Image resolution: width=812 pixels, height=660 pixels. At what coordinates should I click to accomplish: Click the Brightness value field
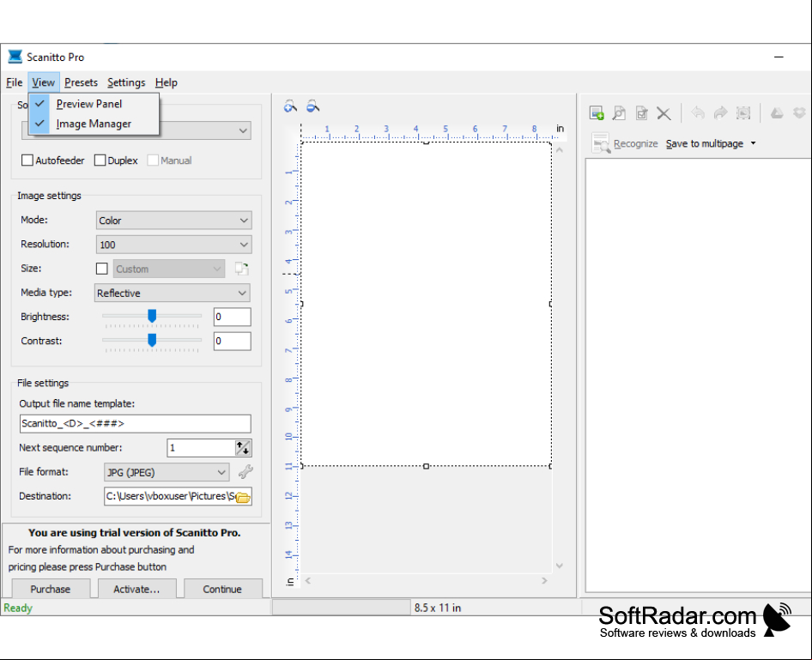232,317
